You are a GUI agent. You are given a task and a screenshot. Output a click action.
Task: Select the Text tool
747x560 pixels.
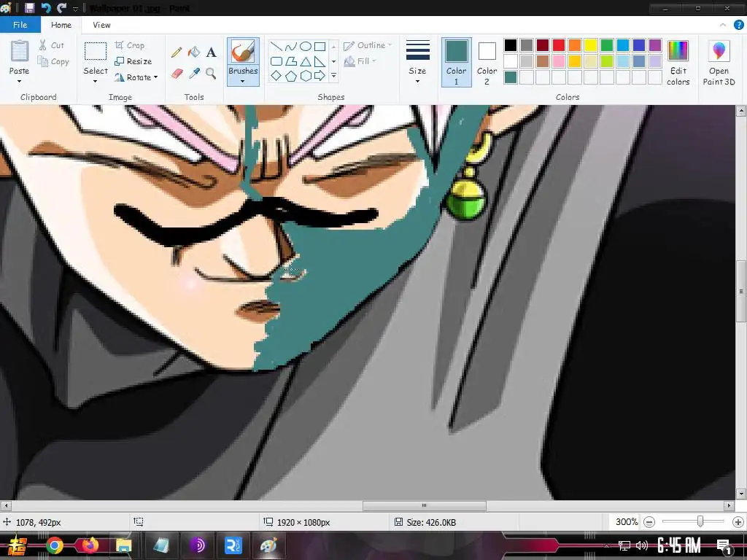point(211,52)
